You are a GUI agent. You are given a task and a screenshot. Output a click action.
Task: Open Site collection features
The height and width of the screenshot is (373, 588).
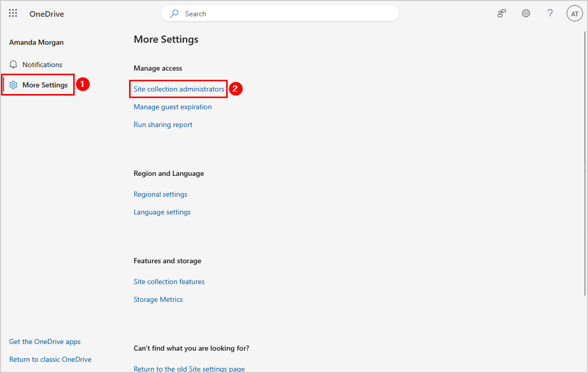pyautogui.click(x=169, y=282)
